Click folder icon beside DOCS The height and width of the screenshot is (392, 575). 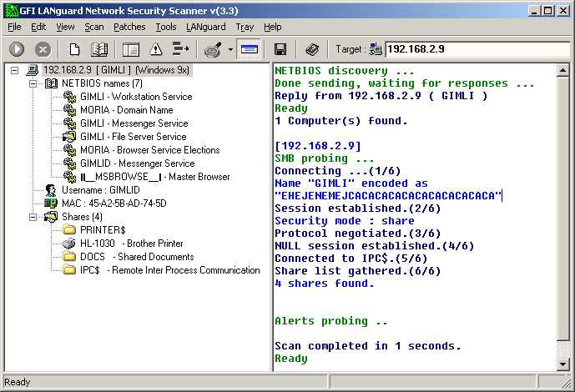coord(69,256)
